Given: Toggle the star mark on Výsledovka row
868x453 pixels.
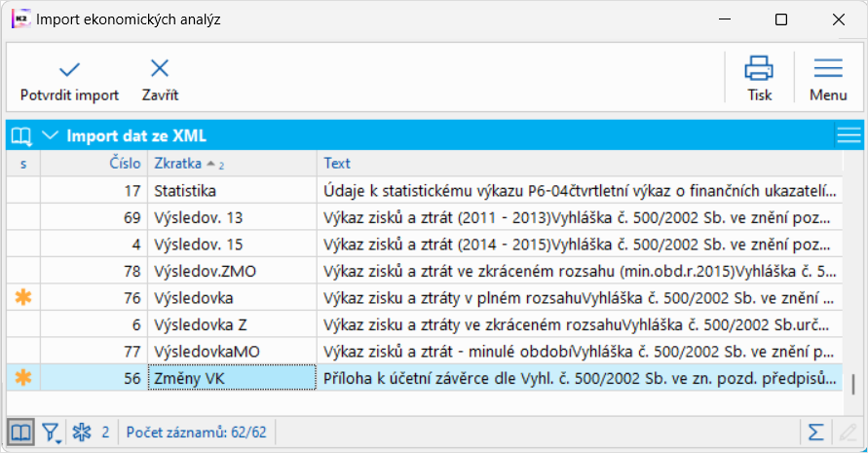Looking at the screenshot, I should 23,297.
